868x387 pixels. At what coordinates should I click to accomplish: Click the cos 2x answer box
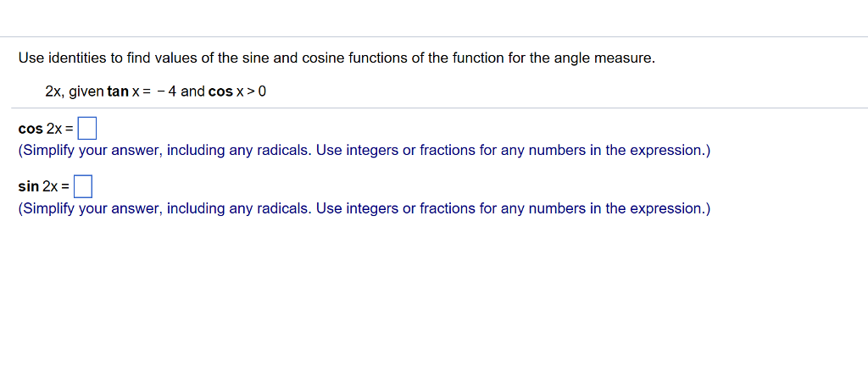click(87, 128)
